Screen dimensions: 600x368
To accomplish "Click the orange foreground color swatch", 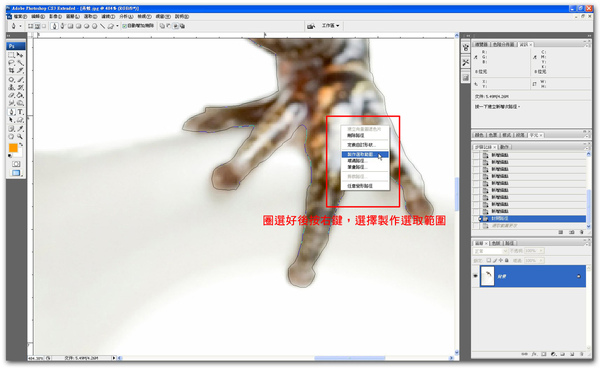I will [13, 148].
